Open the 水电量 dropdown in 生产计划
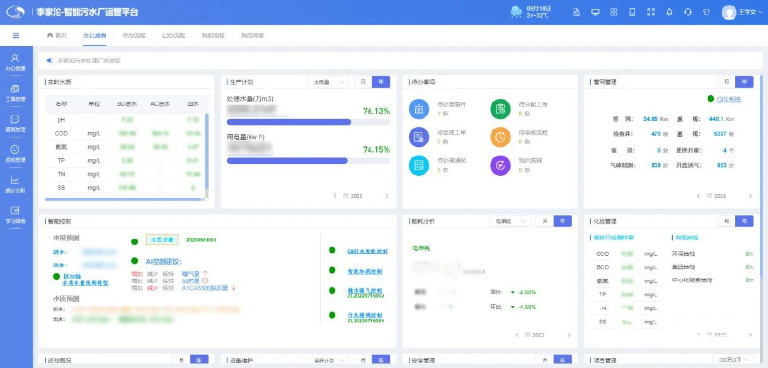768x368 pixels. (328, 82)
